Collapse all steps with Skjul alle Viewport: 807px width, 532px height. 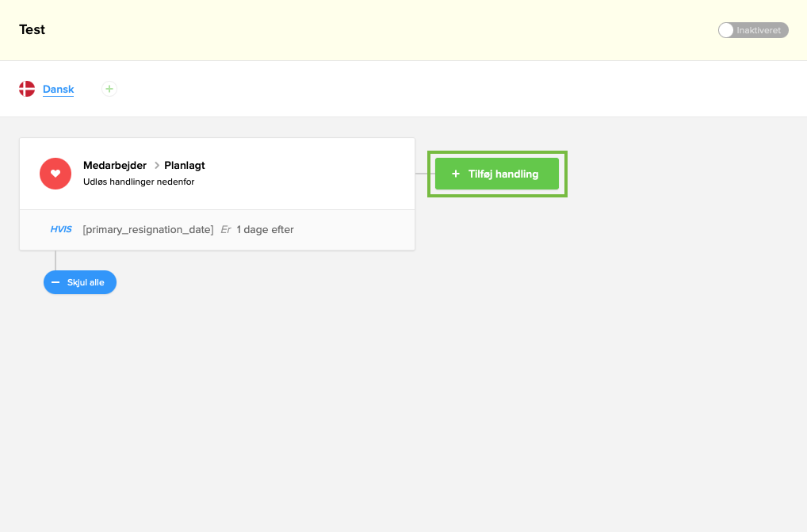79,281
